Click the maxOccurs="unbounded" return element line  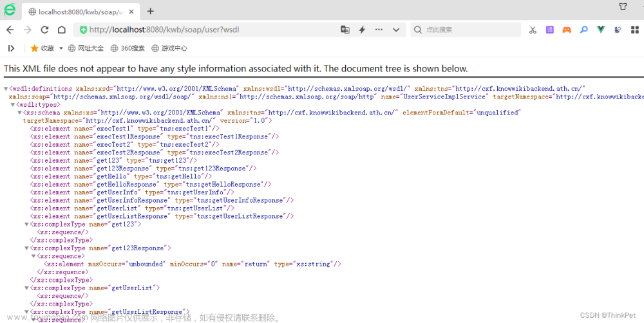point(192,264)
